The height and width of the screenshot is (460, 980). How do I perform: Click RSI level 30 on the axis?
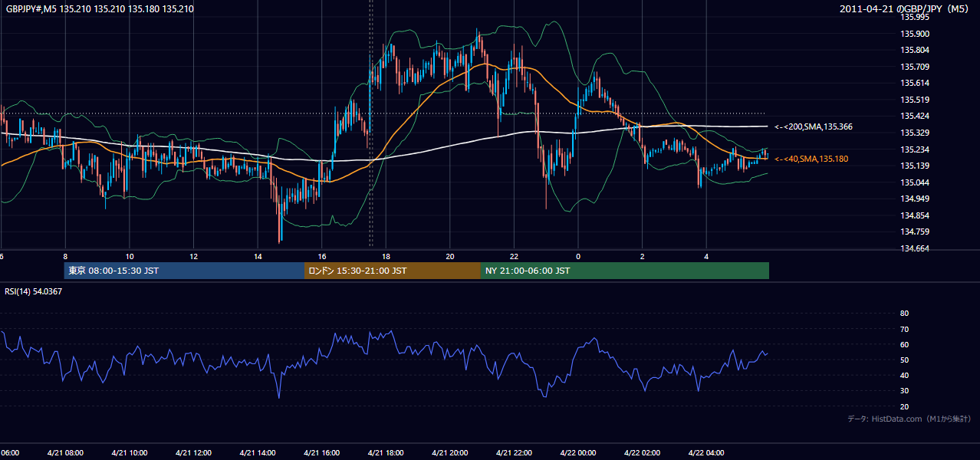tap(904, 390)
